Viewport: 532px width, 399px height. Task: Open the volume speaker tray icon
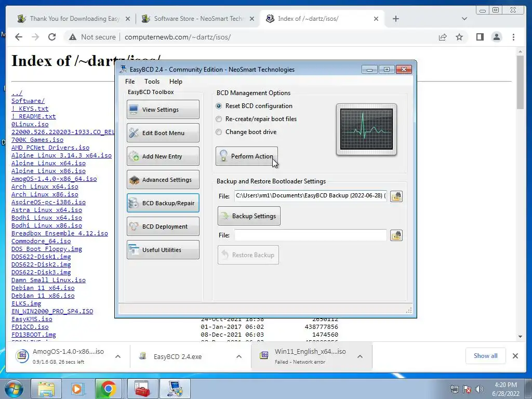click(479, 389)
